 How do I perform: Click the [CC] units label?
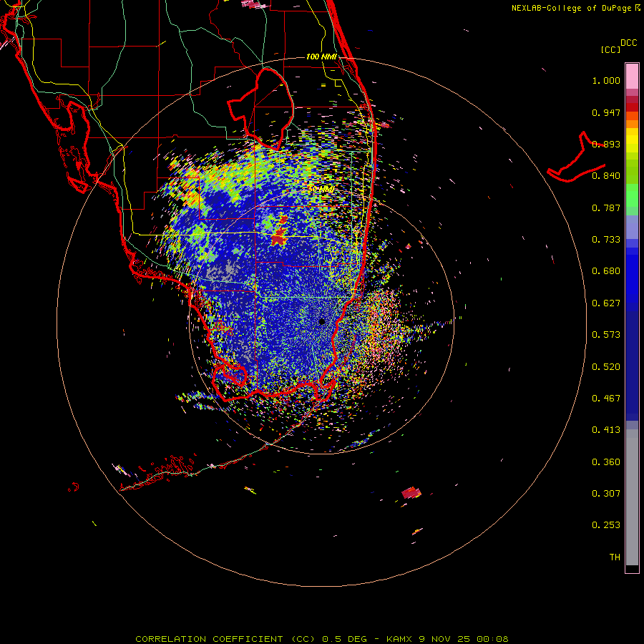tap(610, 49)
